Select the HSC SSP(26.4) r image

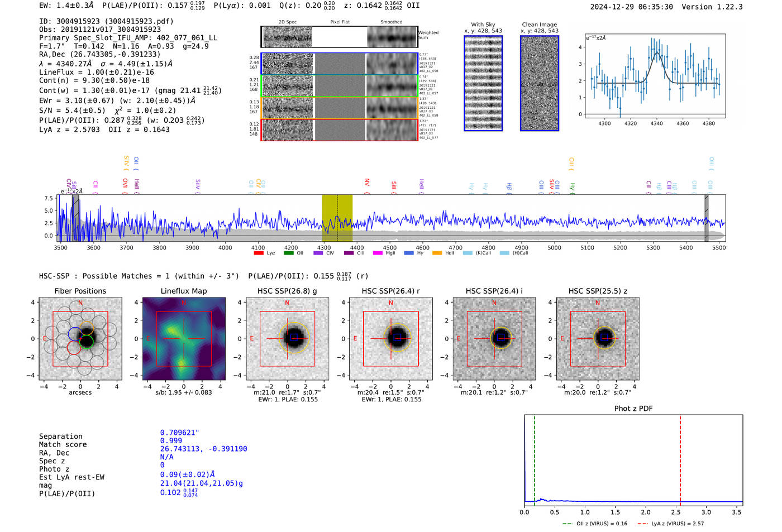tap(391, 339)
